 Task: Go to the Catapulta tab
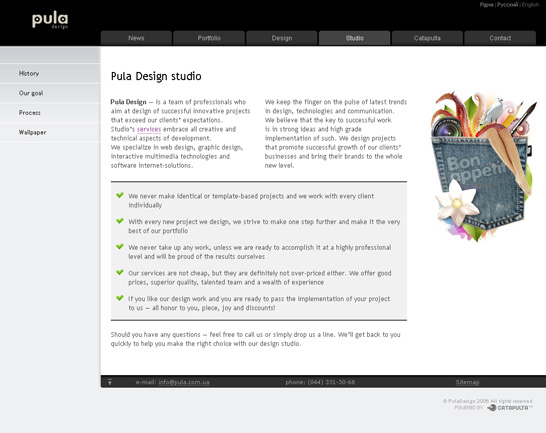[x=427, y=38]
